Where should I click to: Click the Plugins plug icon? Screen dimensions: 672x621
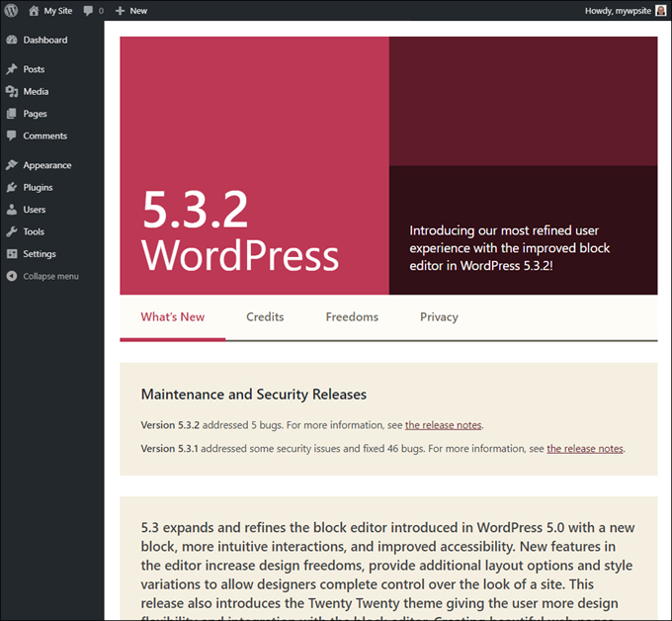pyautogui.click(x=12, y=188)
